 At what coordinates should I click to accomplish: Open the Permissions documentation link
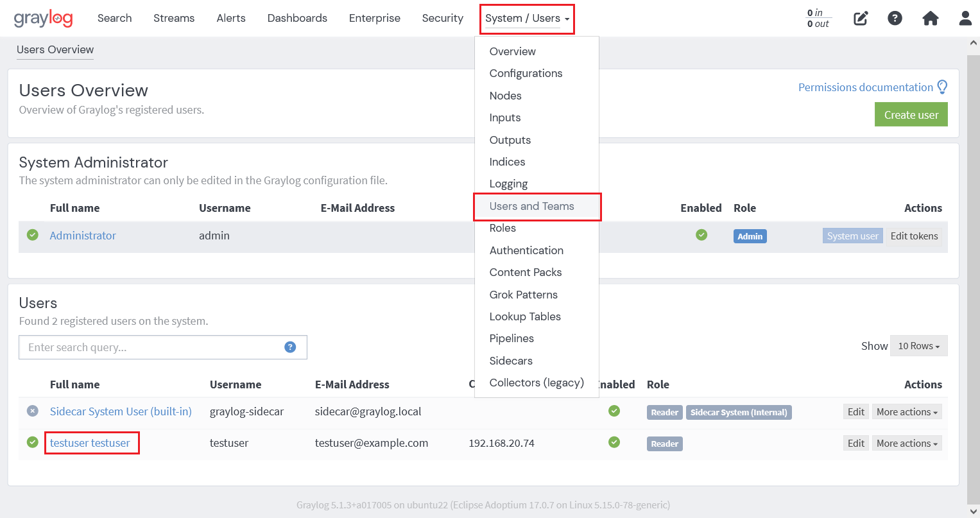(865, 87)
